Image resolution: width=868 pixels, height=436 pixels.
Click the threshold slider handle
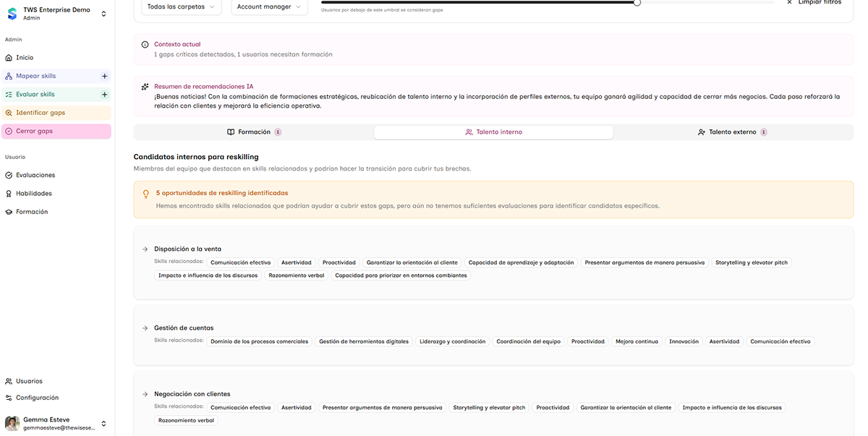point(637,3)
